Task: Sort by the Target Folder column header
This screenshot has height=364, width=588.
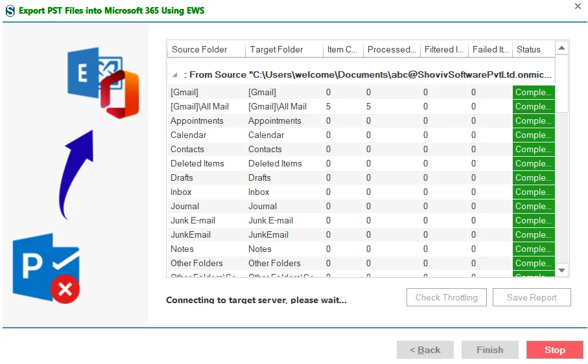Action: click(x=284, y=49)
